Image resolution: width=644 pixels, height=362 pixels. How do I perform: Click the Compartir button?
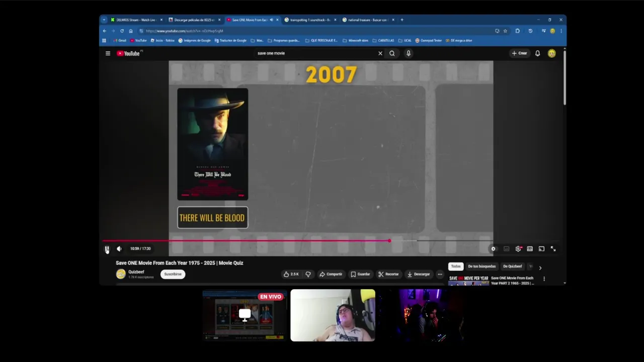click(x=331, y=274)
